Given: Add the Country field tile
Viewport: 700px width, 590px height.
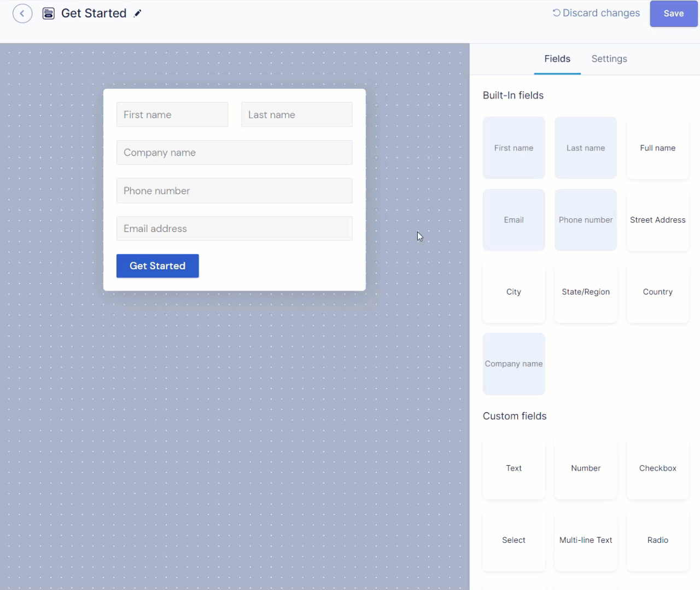Looking at the screenshot, I should [658, 292].
